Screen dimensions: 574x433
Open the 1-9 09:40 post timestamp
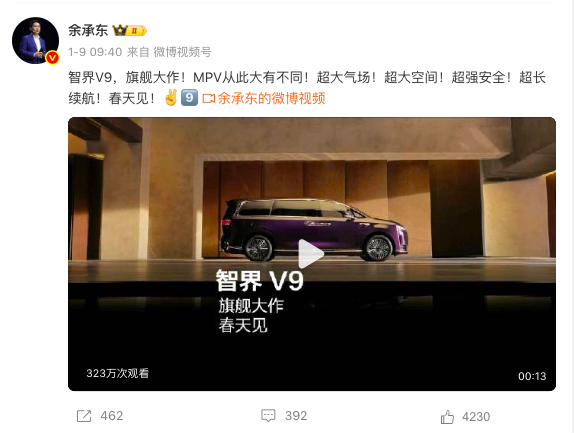pos(95,52)
